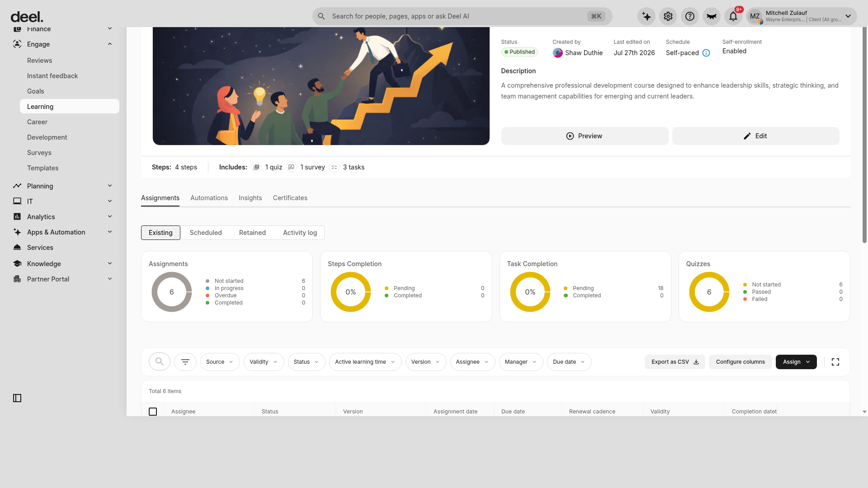This screenshot has height=488, width=868.
Task: Toggle the privacy eye icon in header
Action: pos(712,16)
